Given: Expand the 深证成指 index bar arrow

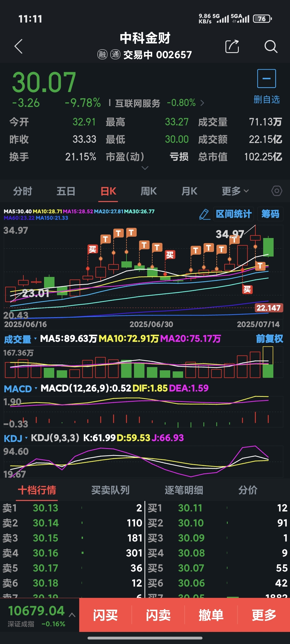Looking at the screenshot, I should pos(72,615).
